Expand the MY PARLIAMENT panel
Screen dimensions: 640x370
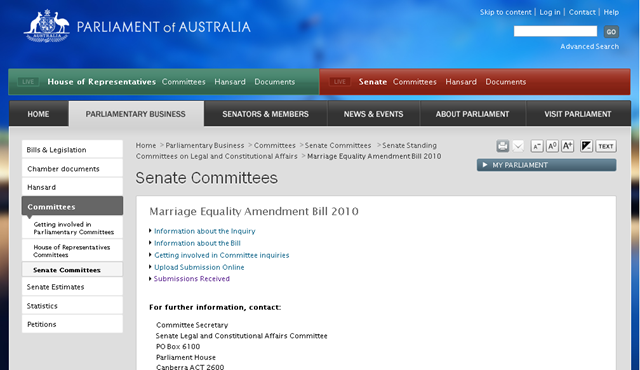(547, 165)
